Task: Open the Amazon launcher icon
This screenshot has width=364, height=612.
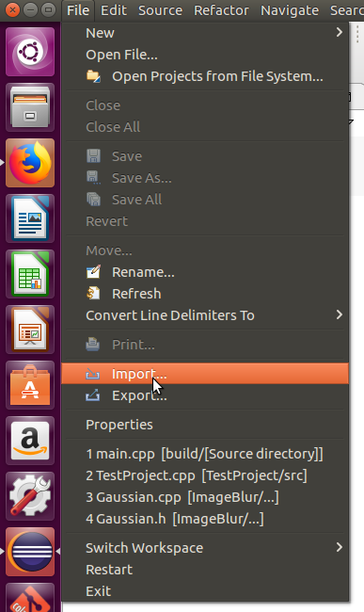Action: pos(30,441)
